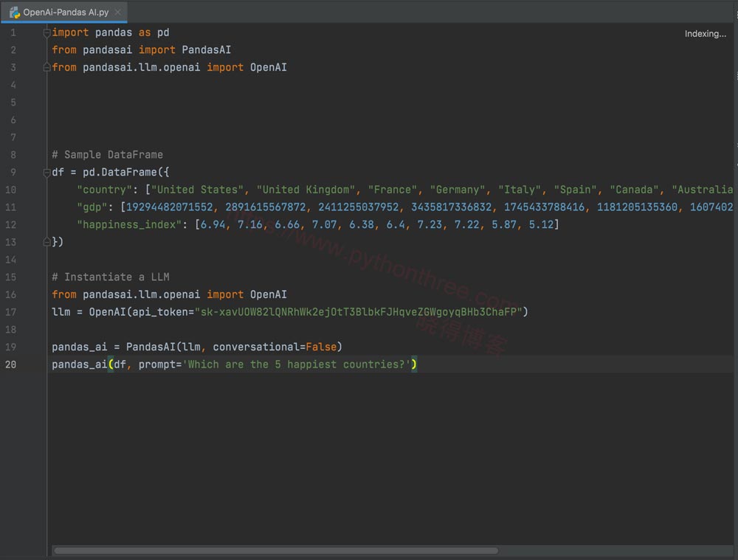Click the 'pd.DataFrame' call on line 9
738x560 pixels.
120,172
